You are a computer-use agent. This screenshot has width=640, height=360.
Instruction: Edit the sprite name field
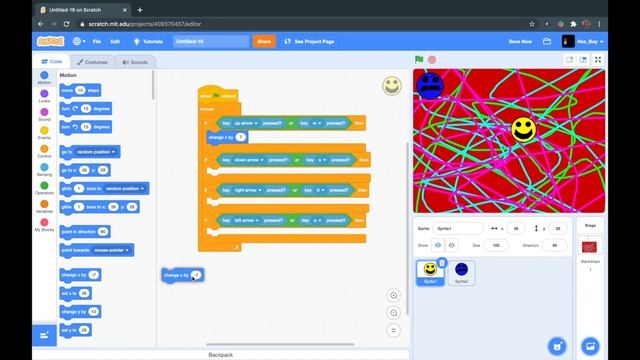pyautogui.click(x=458, y=229)
